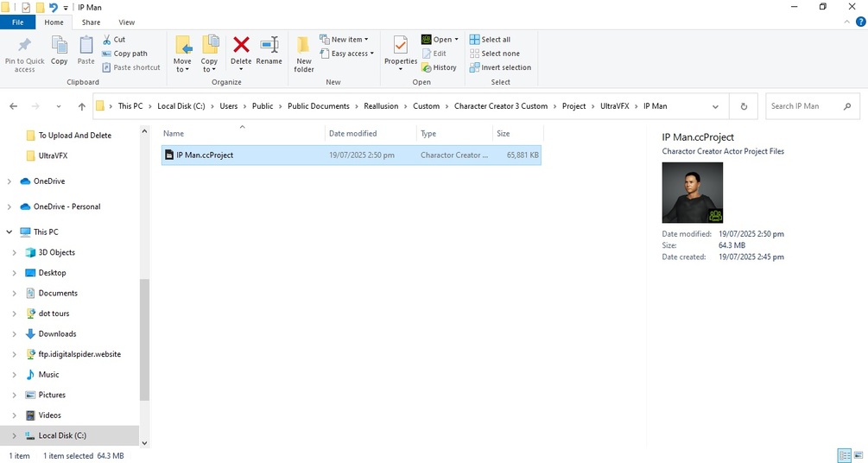
Task: Click Open in ribbon Open group
Action: 440,40
